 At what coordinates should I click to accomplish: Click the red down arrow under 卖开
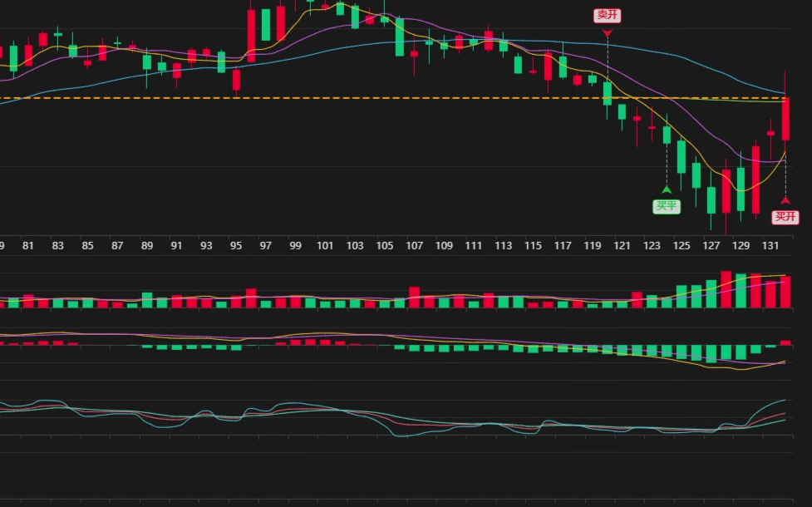pos(608,33)
